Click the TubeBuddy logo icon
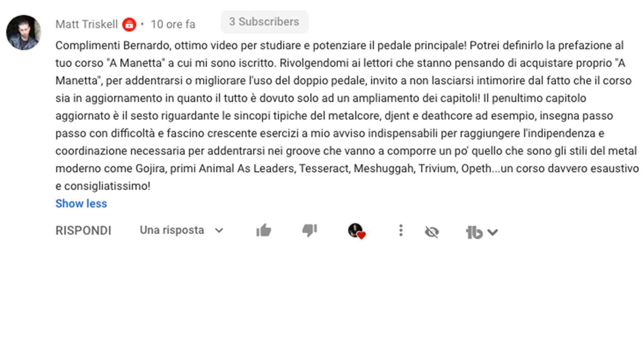This screenshot has height=362, width=644. click(474, 232)
